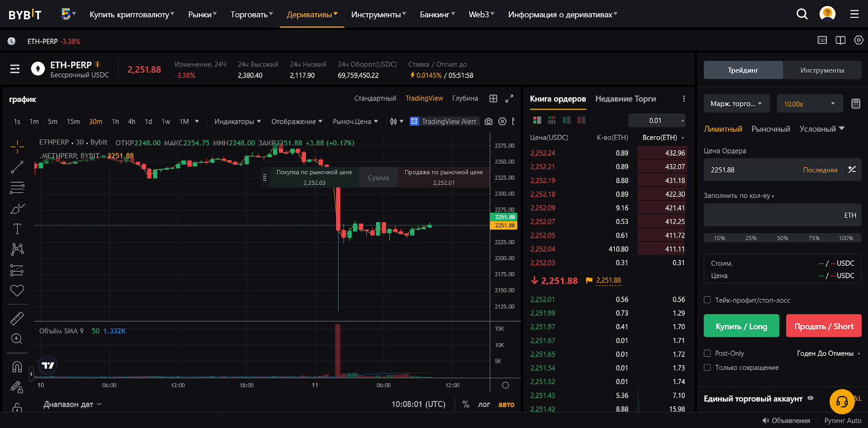Open the recent history clock icon
The width and height of the screenshot is (868, 428).
(11, 41)
